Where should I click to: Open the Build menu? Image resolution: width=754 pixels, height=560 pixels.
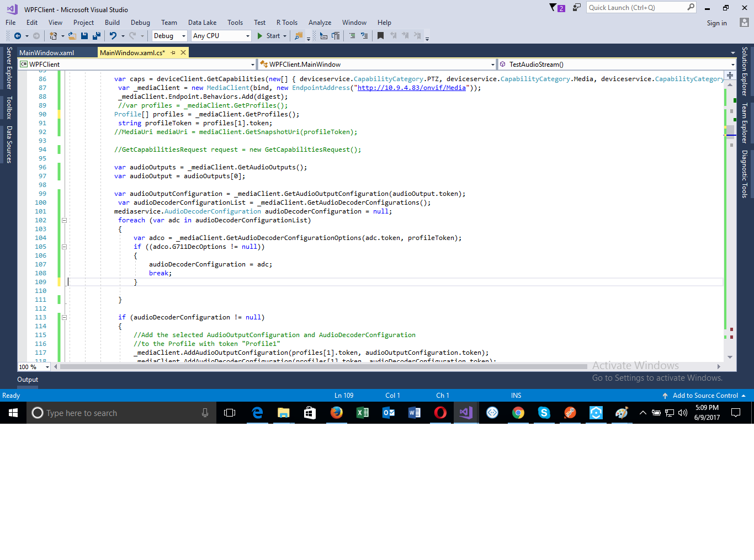112,23
